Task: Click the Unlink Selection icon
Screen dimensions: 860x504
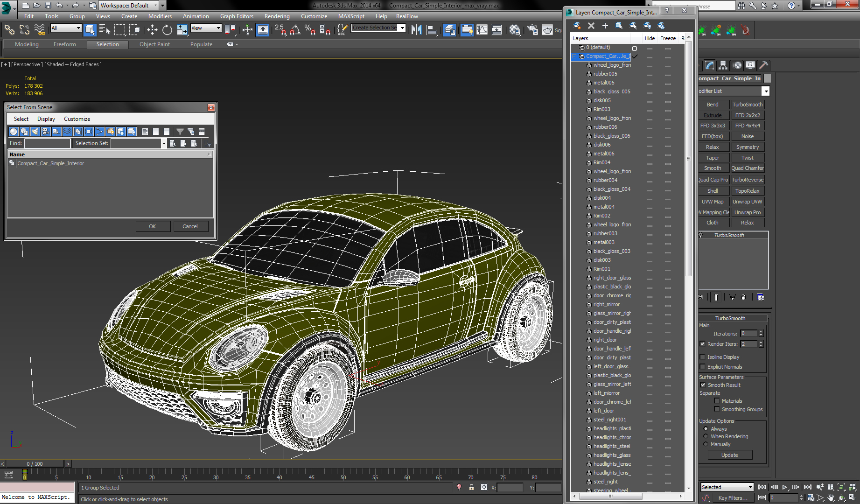Action: click(25, 30)
